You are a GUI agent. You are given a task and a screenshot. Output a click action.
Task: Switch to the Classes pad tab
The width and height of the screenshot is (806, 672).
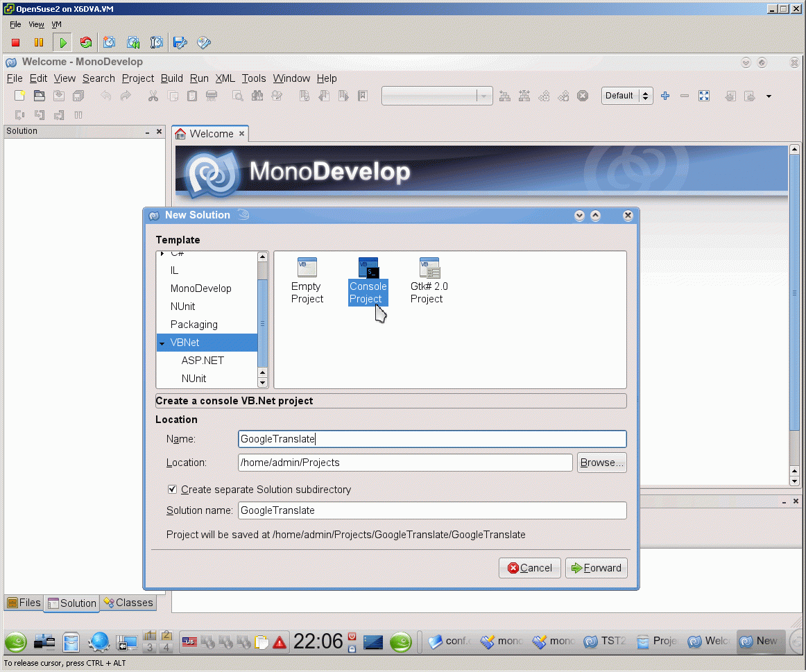pos(128,603)
